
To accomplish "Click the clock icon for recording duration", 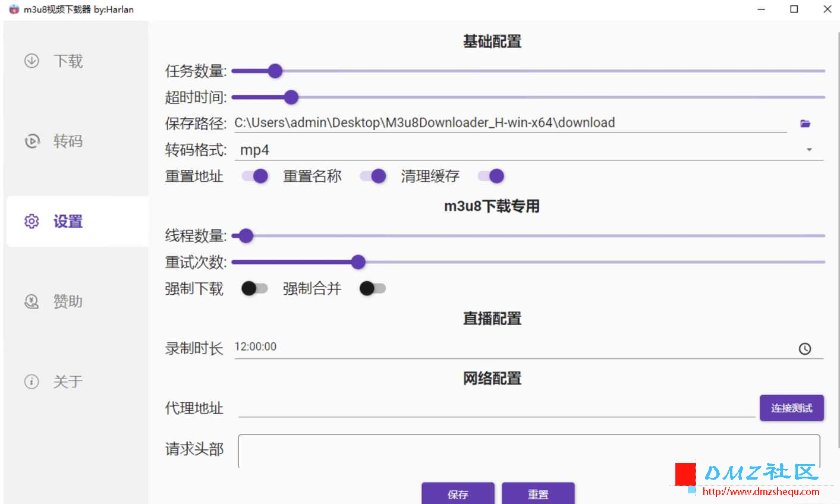I will 804,349.
